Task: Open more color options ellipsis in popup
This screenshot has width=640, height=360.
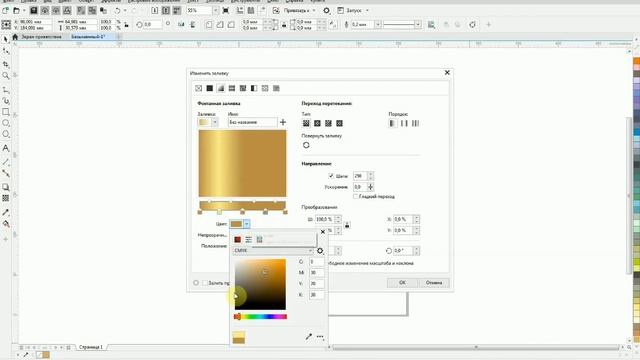Action: 320,337
